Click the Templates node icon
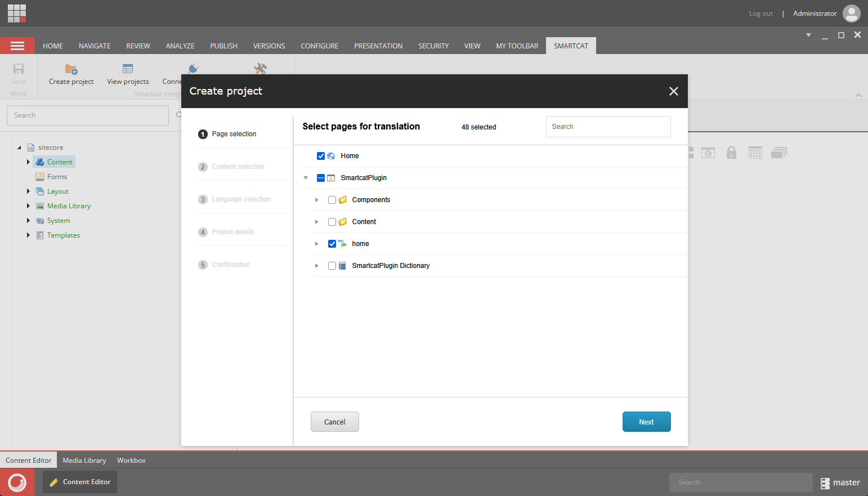Screen dimensions: 868x496 click(40, 235)
